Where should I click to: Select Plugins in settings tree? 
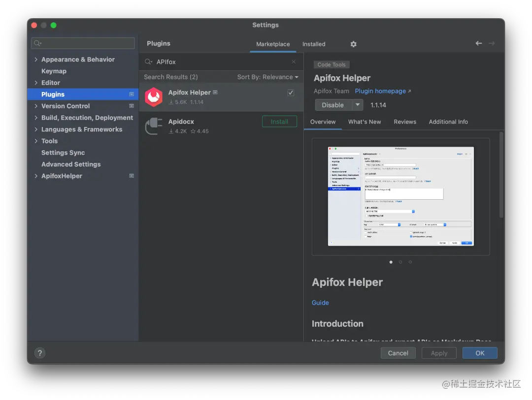click(x=83, y=94)
